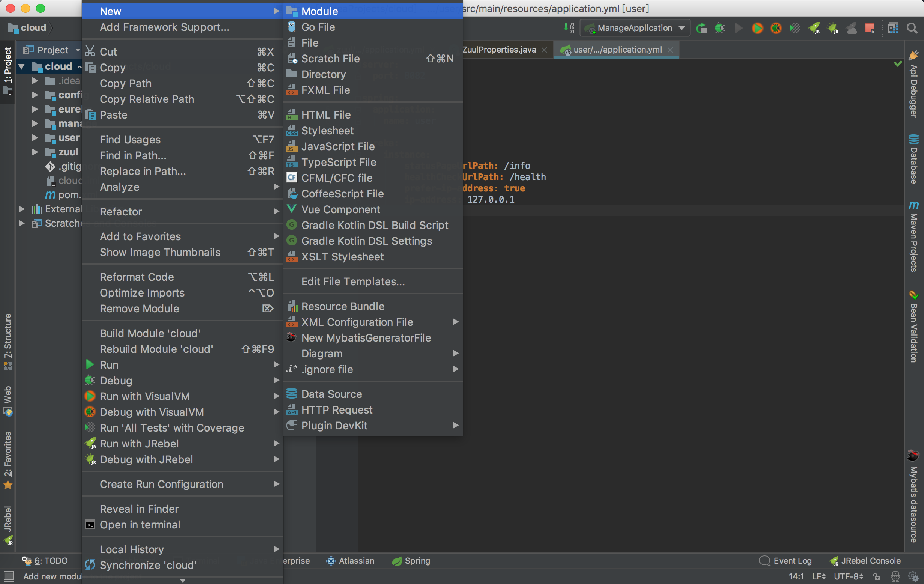The image size is (924, 584).
Task: Expand the zuul folder in the project tree
Action: pyautogui.click(x=35, y=152)
